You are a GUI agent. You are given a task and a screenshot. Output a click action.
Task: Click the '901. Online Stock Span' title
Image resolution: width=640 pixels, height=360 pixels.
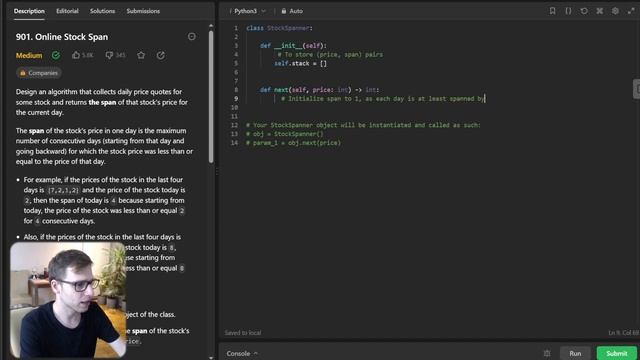[62, 37]
